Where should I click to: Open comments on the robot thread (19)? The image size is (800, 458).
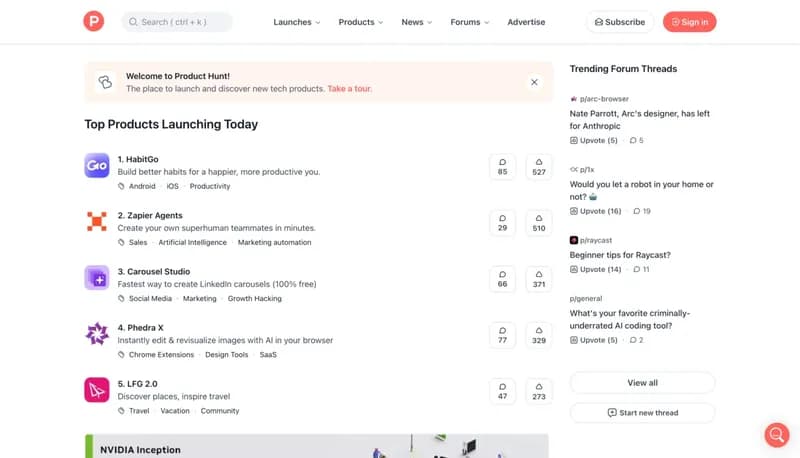(x=642, y=211)
